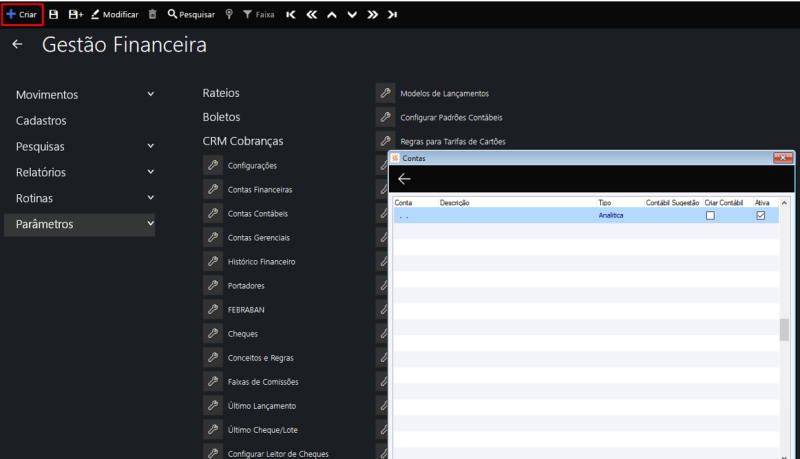
Task: Expand the Relatórios menu chevron
Action: pos(151,172)
